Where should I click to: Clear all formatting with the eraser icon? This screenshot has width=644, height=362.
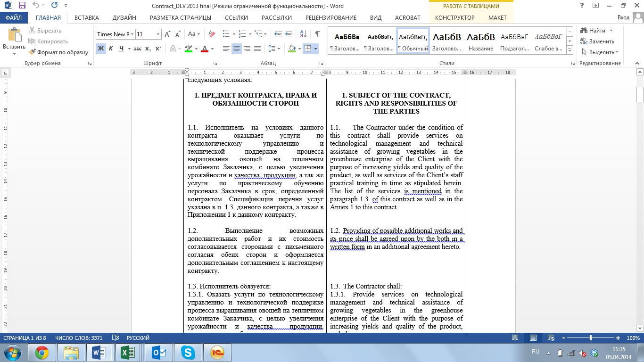tap(212, 34)
